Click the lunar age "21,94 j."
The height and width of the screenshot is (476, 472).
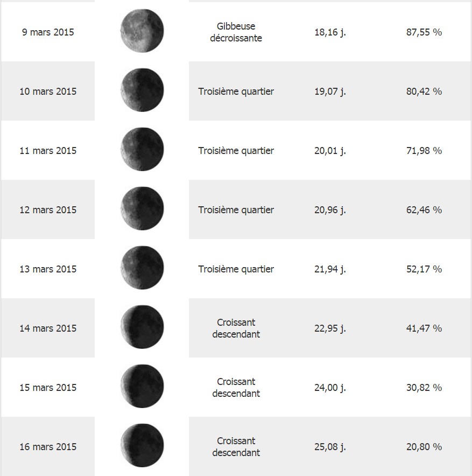pyautogui.click(x=330, y=269)
